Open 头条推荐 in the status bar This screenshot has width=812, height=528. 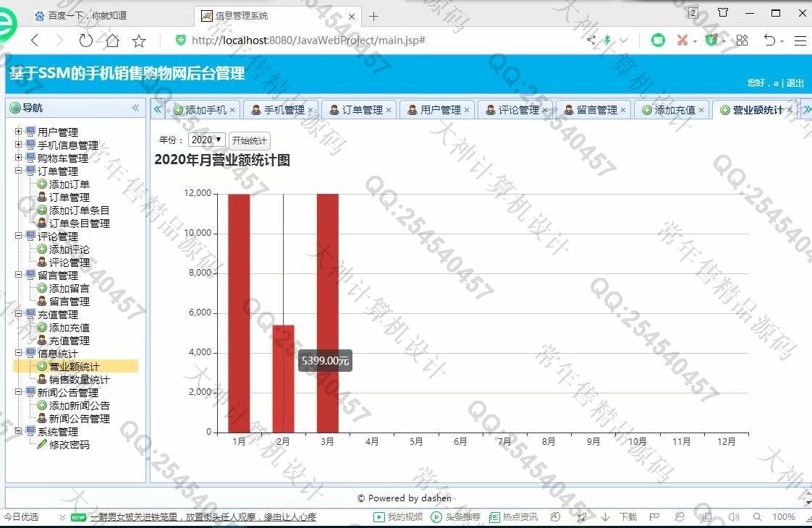pyautogui.click(x=456, y=516)
